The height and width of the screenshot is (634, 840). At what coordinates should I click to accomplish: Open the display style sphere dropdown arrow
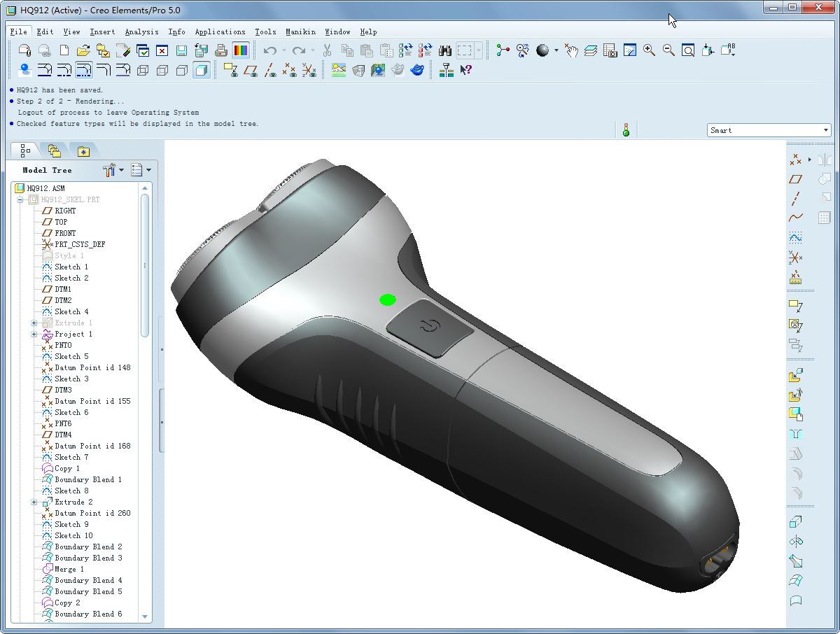tap(556, 50)
